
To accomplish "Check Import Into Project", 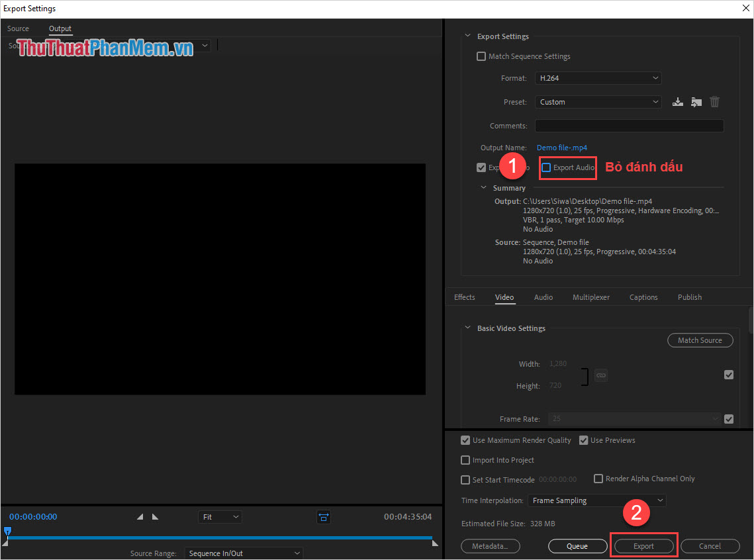I will pyautogui.click(x=465, y=459).
